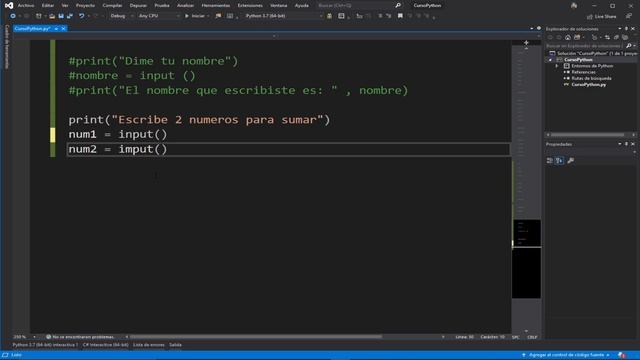Click the home icon in Solution Explorer
The width and height of the screenshot is (640, 360).
[568, 37]
